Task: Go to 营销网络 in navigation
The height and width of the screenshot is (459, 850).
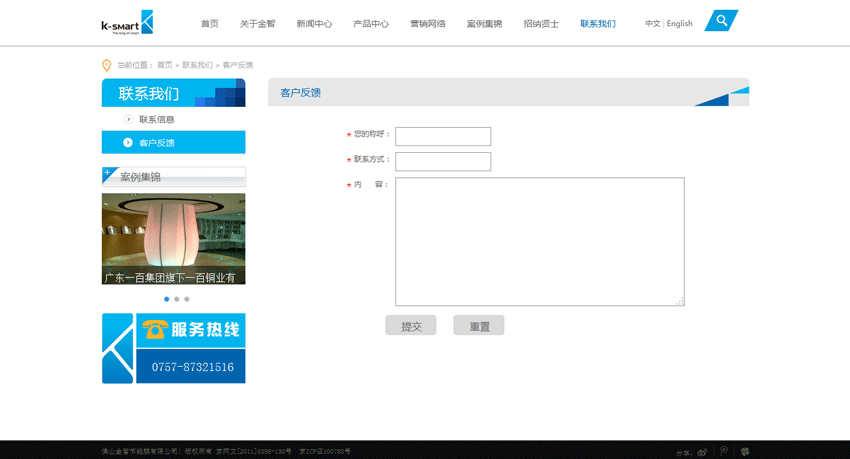Action: [x=428, y=23]
